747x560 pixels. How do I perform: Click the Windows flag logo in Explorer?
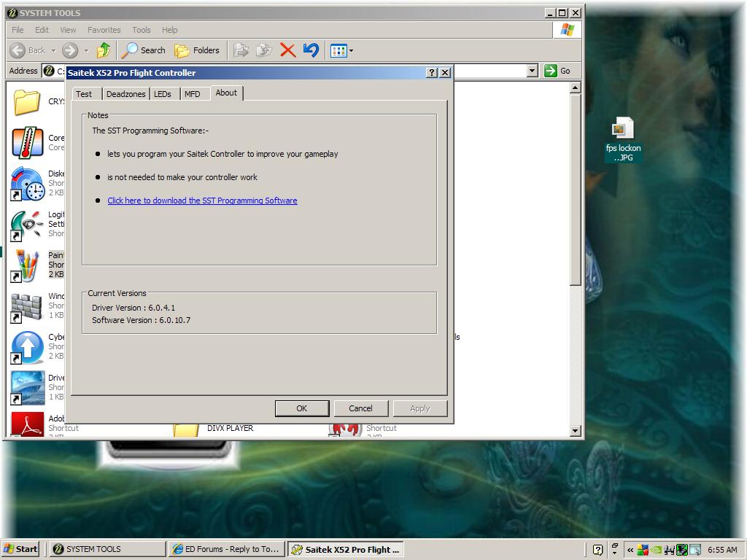click(567, 29)
